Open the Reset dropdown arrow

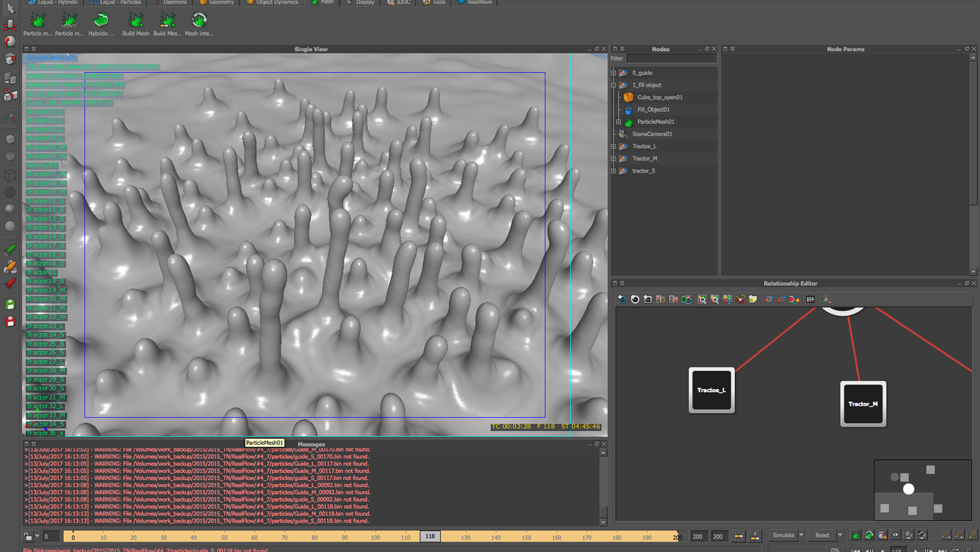pos(840,535)
